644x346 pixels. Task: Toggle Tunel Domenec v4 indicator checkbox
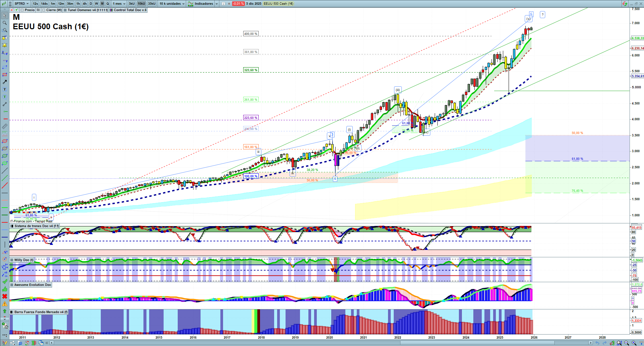pyautogui.click(x=65, y=10)
